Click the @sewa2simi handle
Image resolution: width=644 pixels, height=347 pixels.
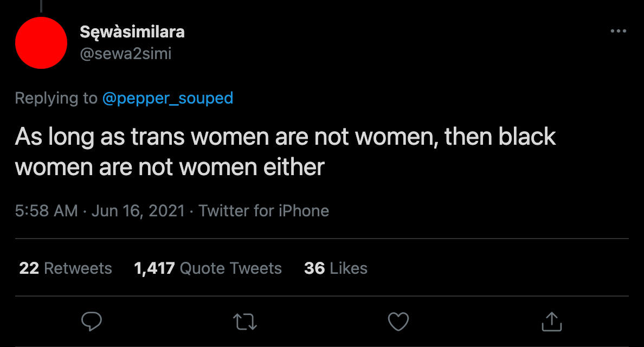[125, 53]
